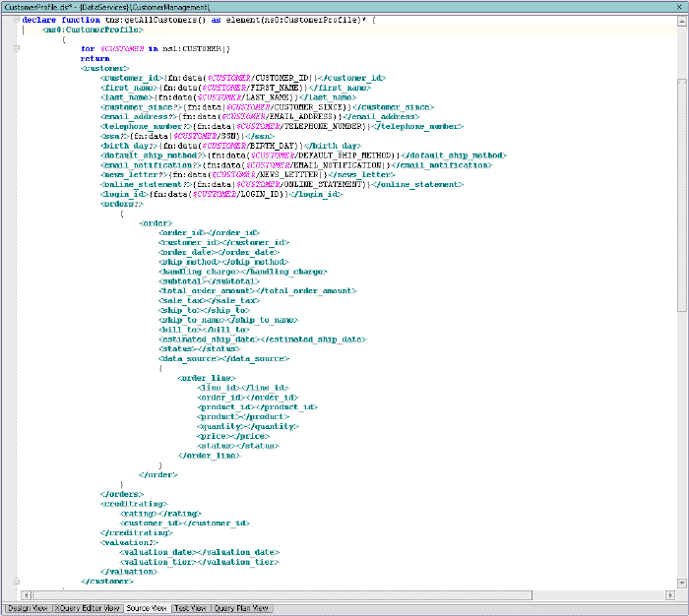Switch to the Design View tab
This screenshot has width=689, height=616.
(x=28, y=608)
